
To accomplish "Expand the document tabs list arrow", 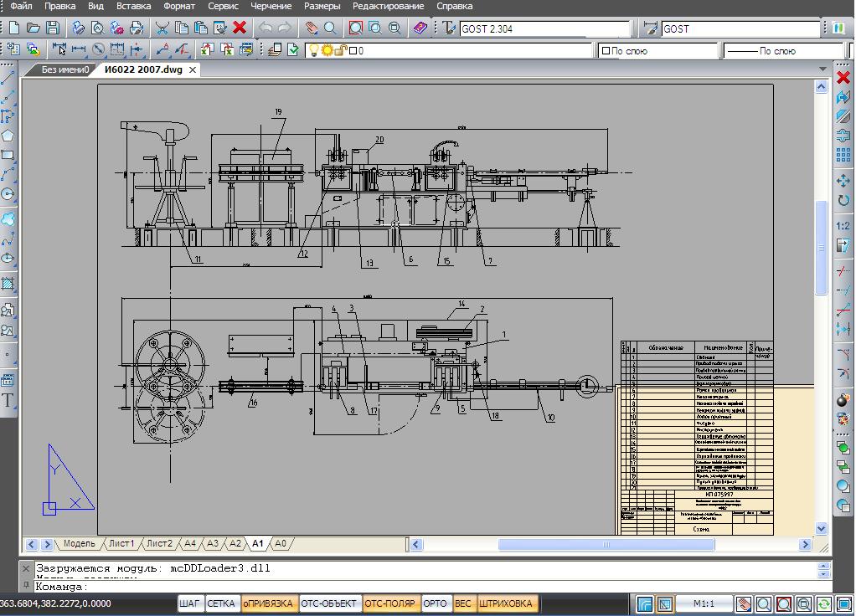I will 822,69.
